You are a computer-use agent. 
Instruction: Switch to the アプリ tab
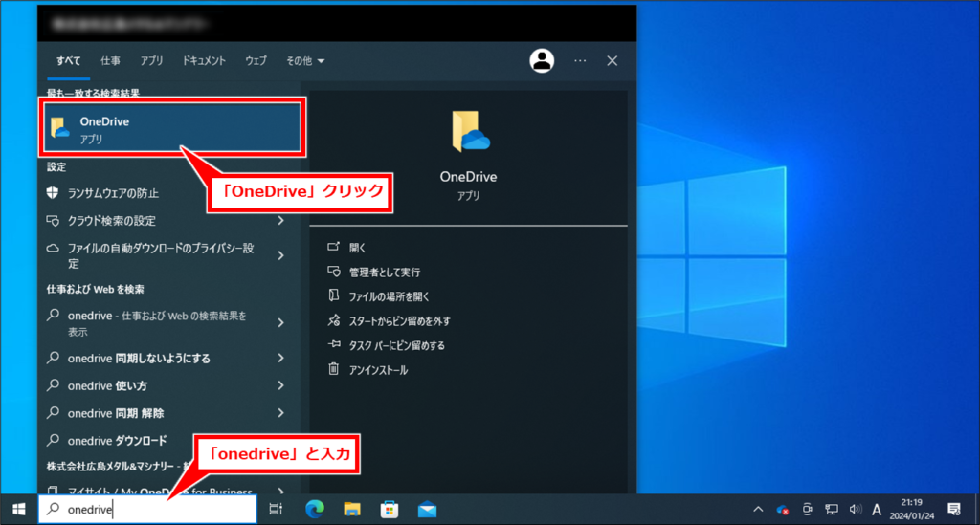click(151, 60)
